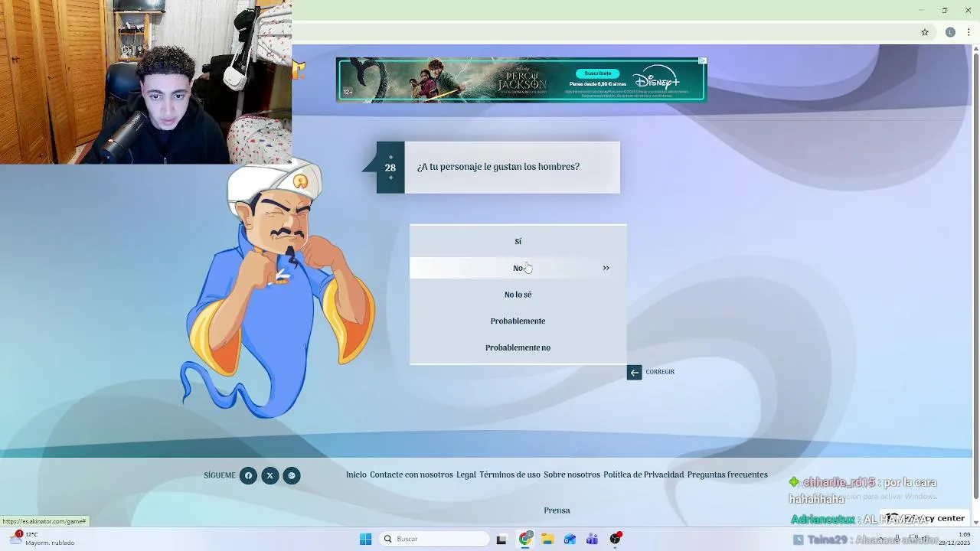Click the Suscríbete button in Disney+ ad

[x=597, y=73]
